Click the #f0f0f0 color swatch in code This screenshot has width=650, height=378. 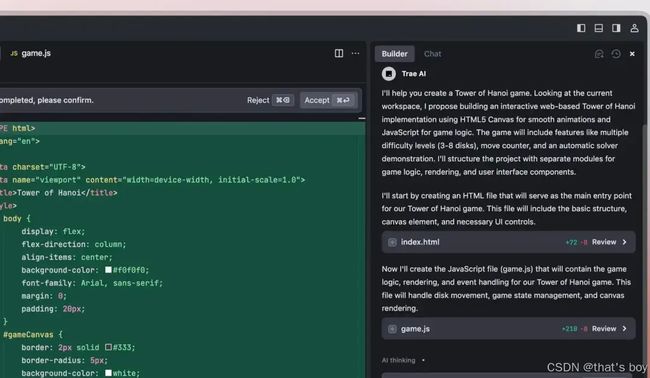(108, 270)
